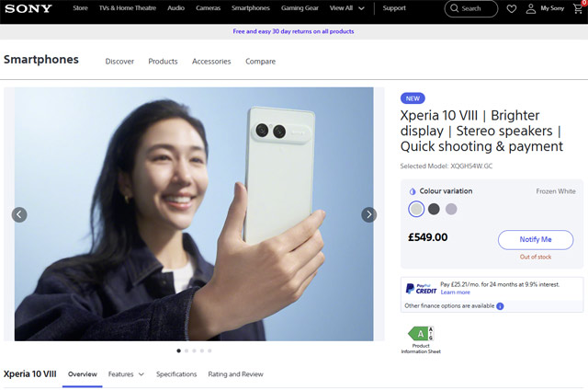Click the Out of stock label

point(536,258)
